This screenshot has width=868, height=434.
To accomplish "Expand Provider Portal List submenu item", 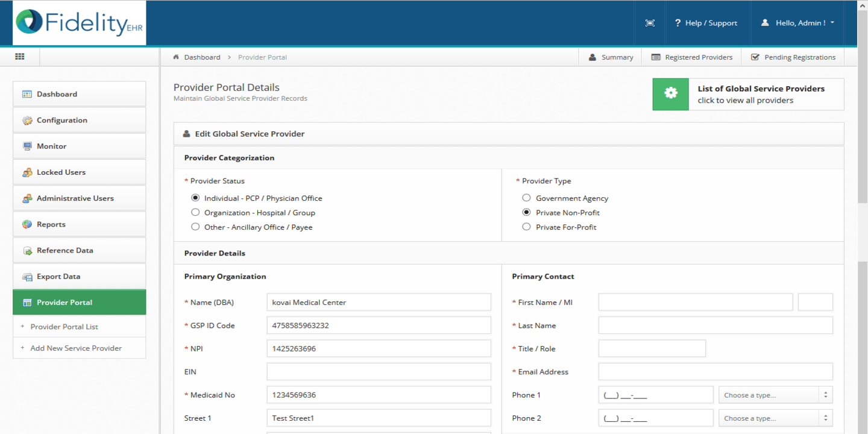I will [79, 327].
